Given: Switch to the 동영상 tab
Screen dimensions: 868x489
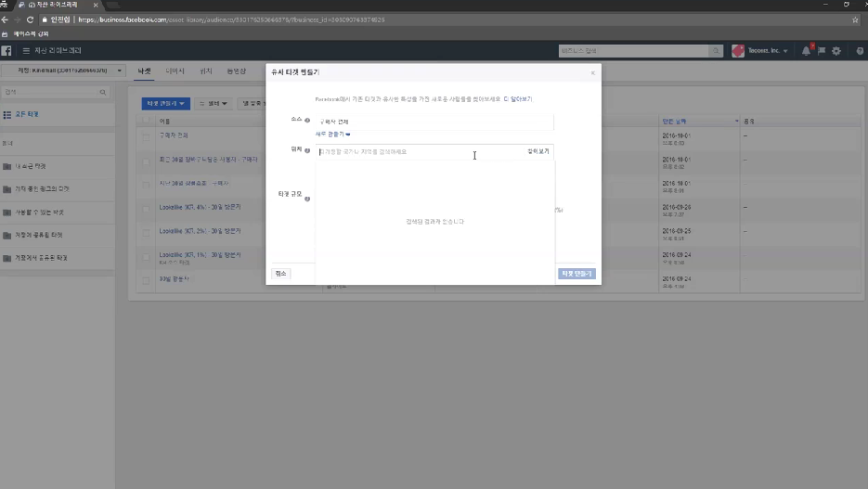Looking at the screenshot, I should 237,71.
